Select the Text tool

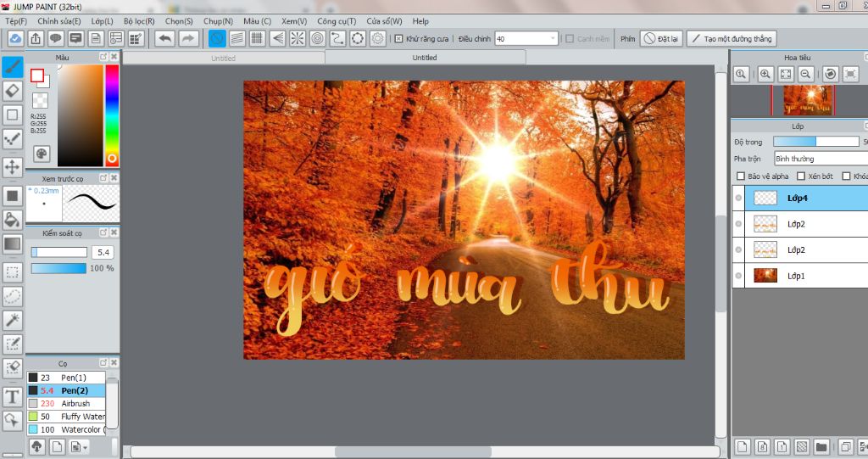point(12,397)
